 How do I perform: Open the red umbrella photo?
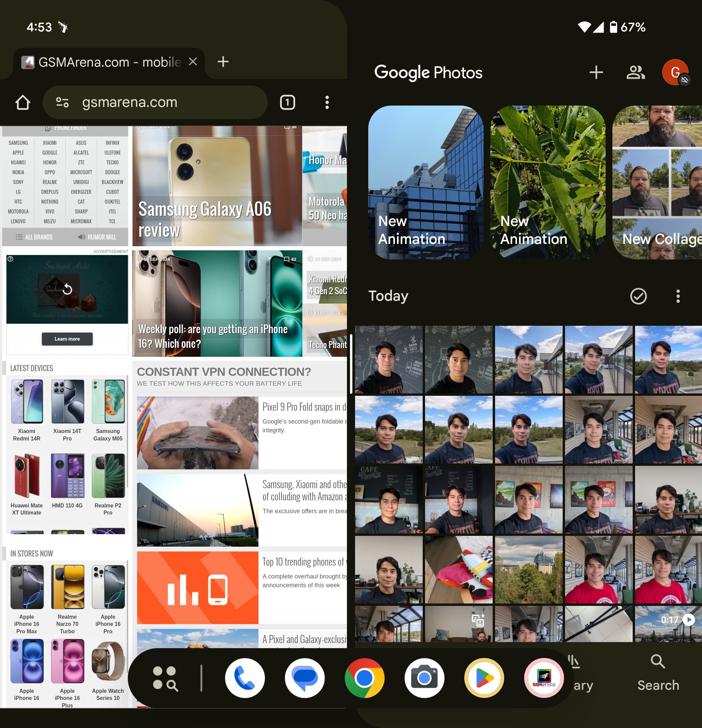(x=459, y=569)
